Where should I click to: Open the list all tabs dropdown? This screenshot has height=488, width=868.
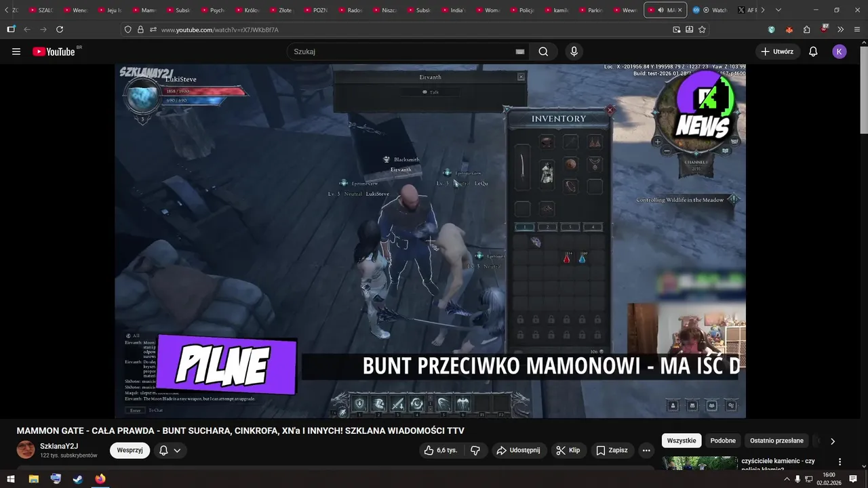778,10
